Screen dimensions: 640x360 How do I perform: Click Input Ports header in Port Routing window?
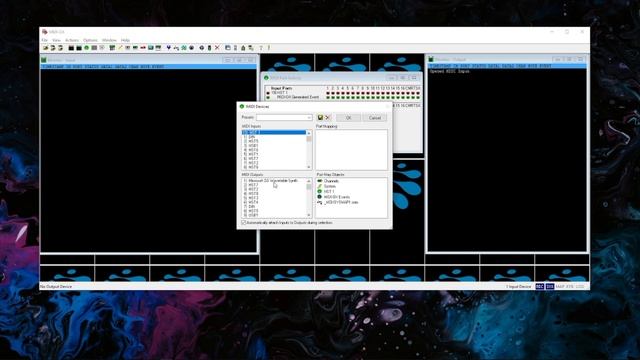pyautogui.click(x=282, y=88)
